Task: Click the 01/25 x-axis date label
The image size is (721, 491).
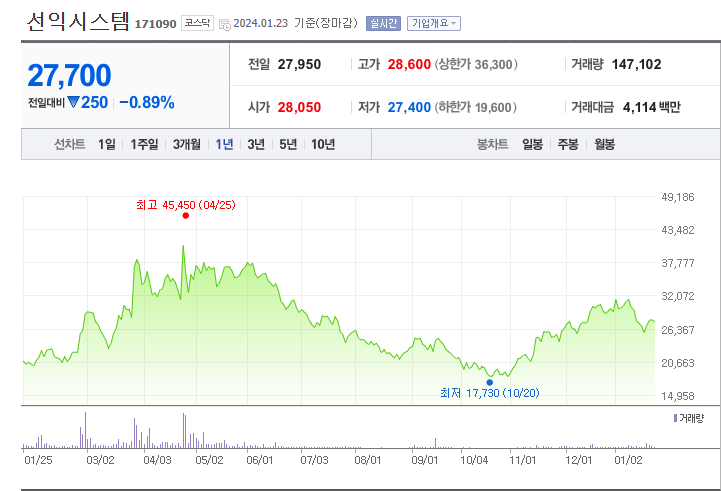Action: click(x=38, y=460)
